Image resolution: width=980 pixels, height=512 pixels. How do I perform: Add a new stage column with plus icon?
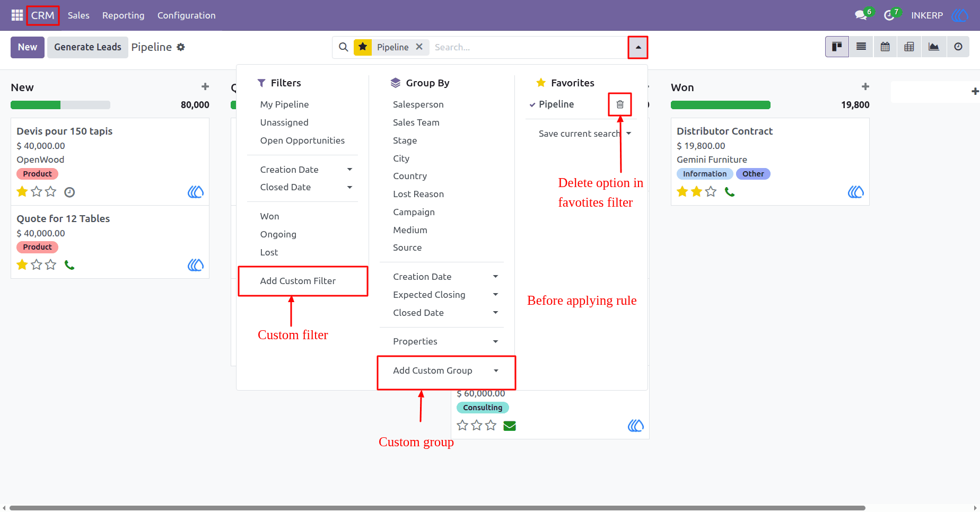(x=975, y=91)
